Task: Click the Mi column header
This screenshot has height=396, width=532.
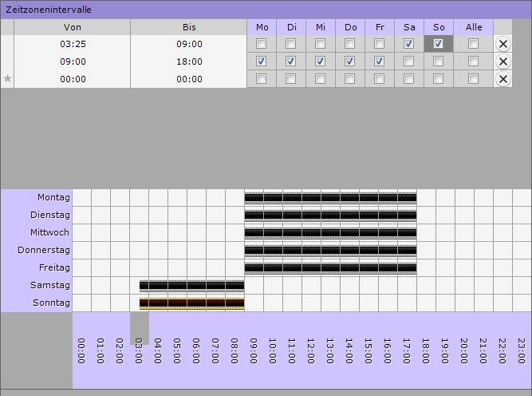Action: click(321, 27)
